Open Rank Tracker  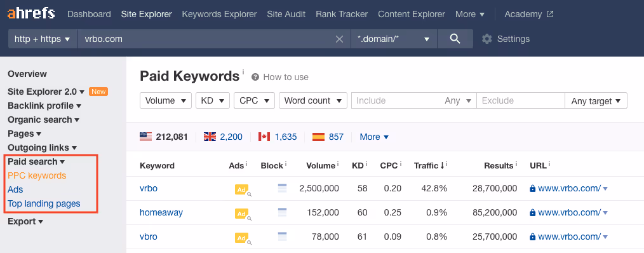click(342, 14)
